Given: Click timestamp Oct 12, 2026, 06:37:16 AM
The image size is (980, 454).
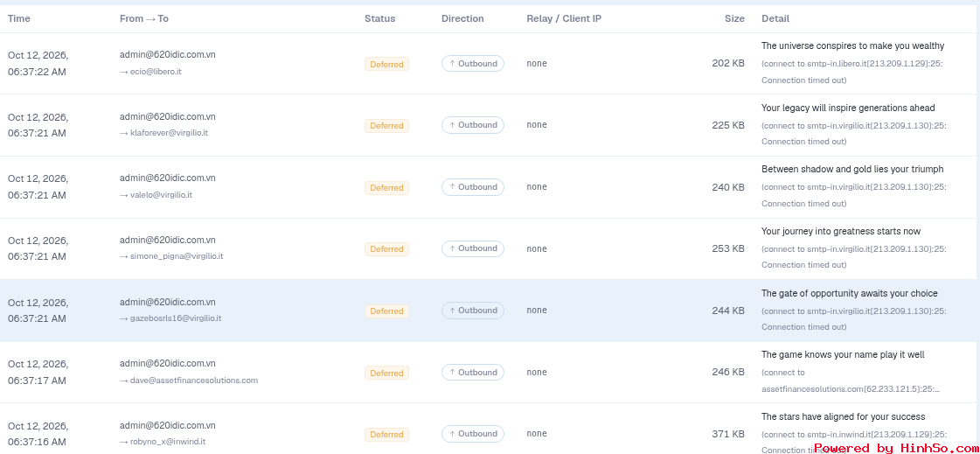Looking at the screenshot, I should coord(38,433).
